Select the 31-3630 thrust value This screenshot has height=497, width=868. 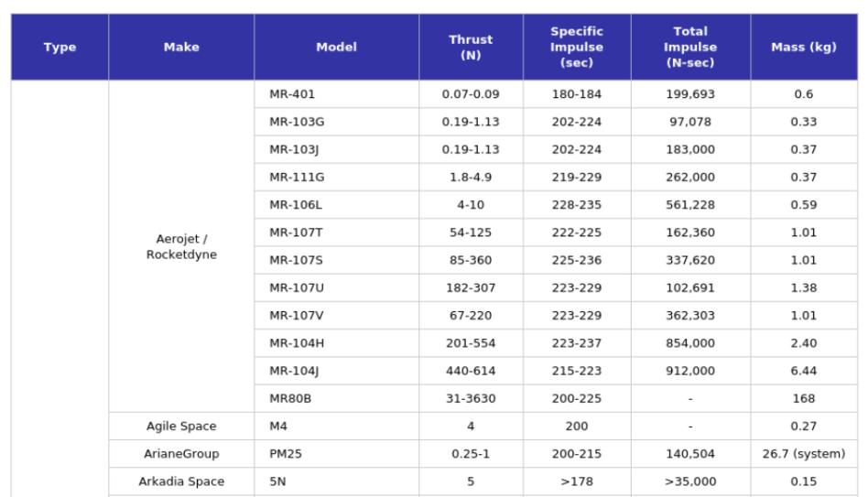tap(471, 398)
